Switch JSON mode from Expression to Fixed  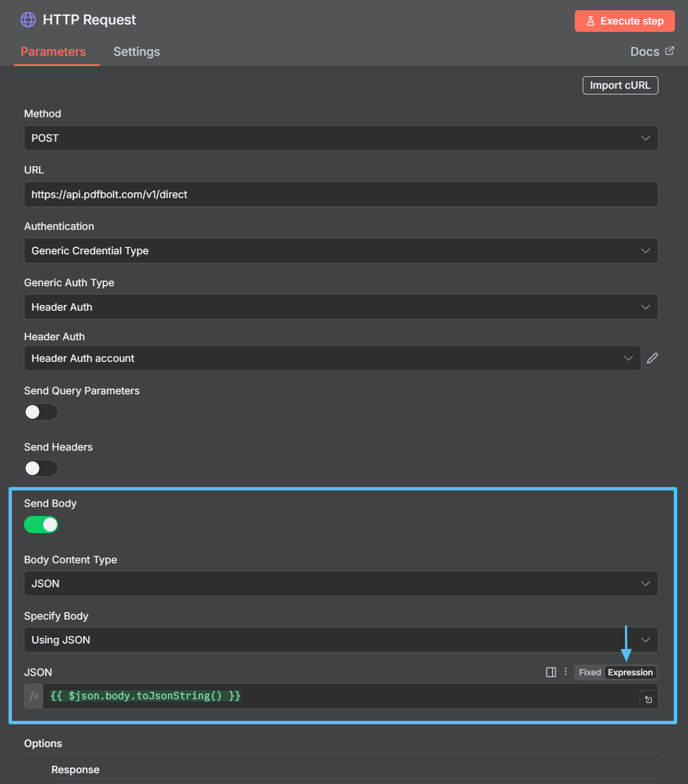tap(590, 672)
